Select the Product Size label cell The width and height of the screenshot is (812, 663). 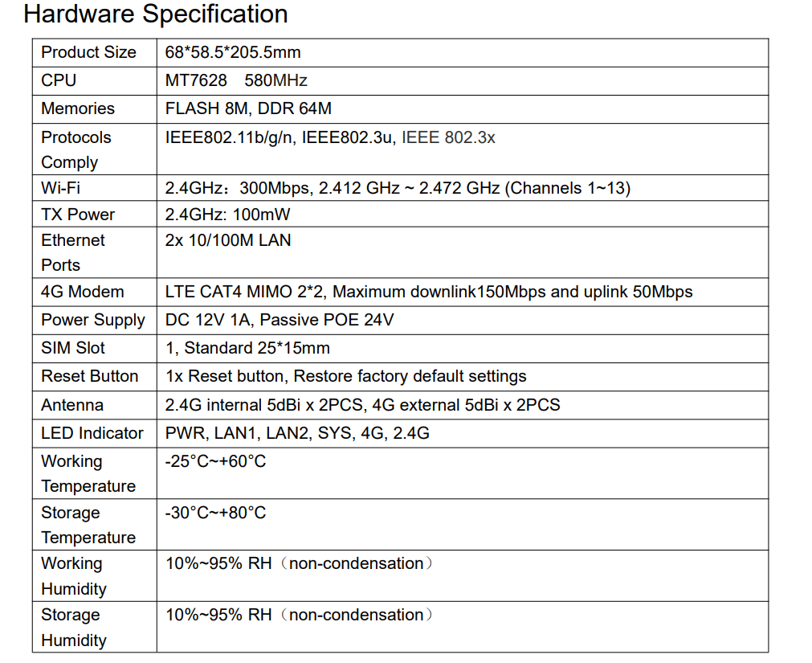coord(88,52)
